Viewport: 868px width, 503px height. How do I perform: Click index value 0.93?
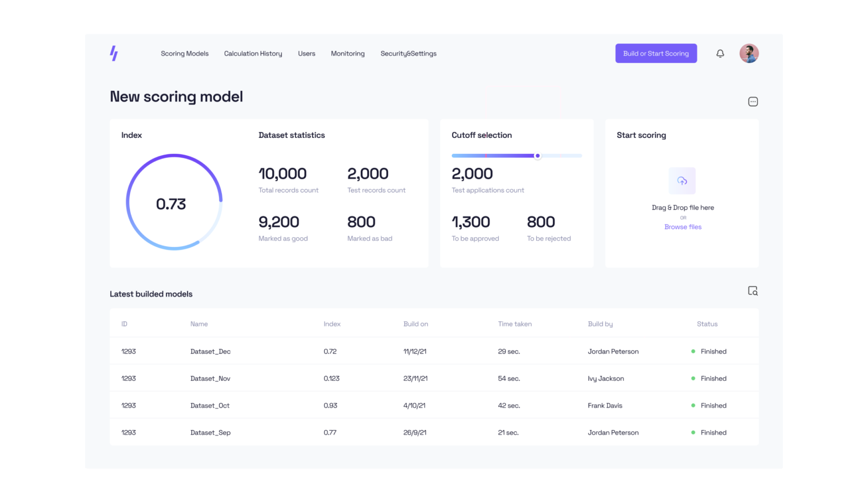(330, 406)
